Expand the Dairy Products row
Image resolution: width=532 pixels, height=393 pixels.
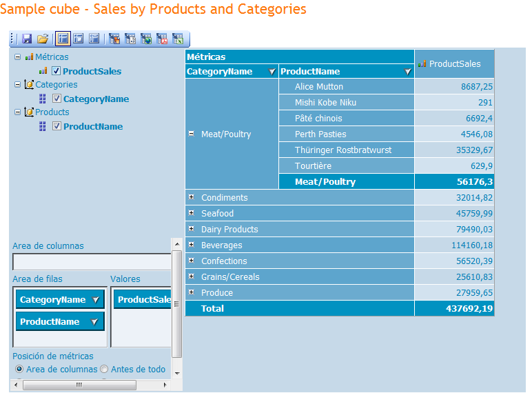pyautogui.click(x=191, y=229)
